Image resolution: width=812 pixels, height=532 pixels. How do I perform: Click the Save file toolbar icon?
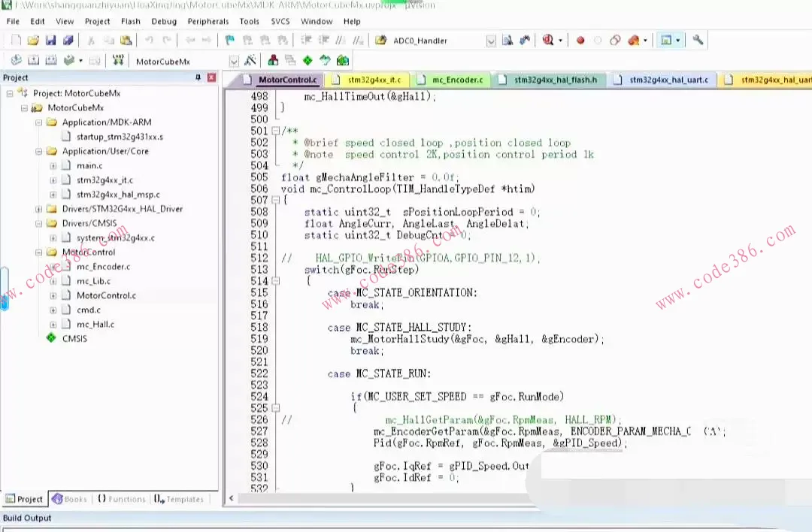tap(50, 41)
